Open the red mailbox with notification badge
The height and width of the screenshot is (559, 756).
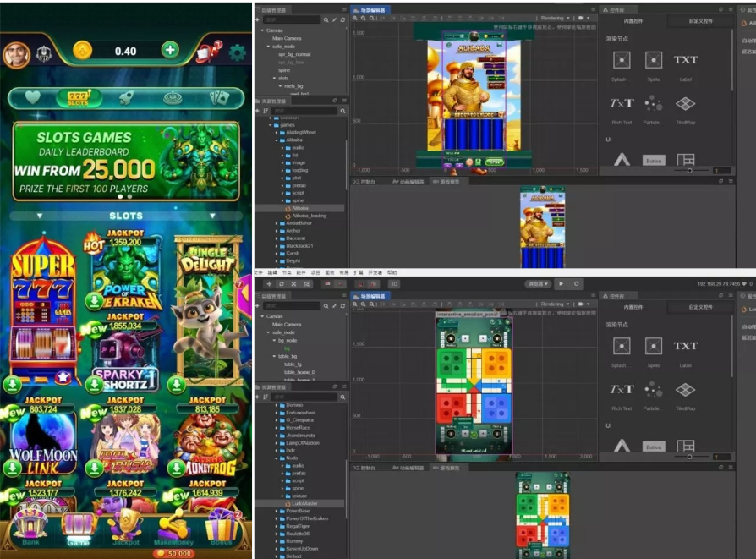pos(208,52)
